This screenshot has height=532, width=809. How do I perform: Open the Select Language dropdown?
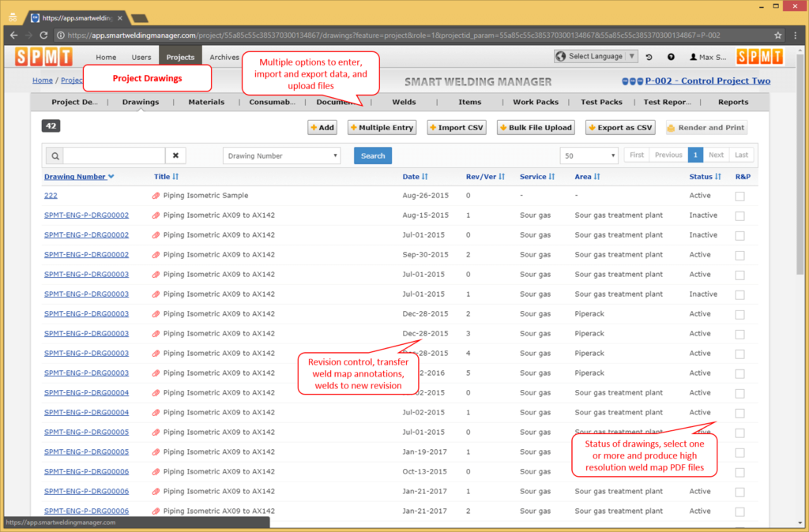(x=596, y=56)
